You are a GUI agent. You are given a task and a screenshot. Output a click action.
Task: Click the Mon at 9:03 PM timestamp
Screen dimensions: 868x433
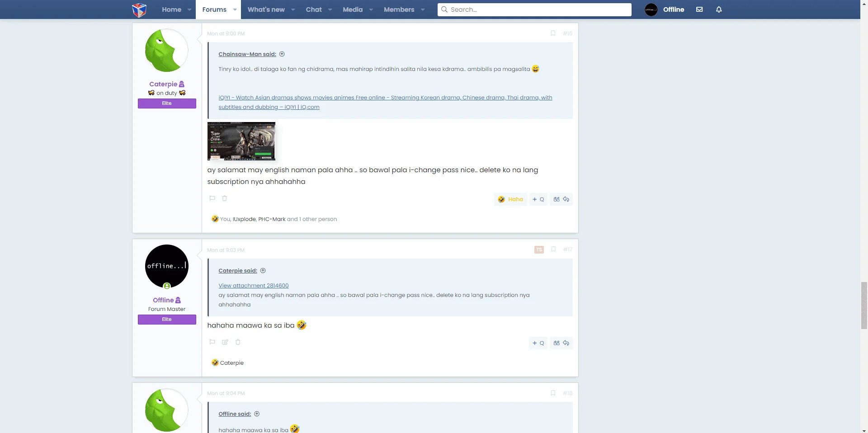click(226, 250)
